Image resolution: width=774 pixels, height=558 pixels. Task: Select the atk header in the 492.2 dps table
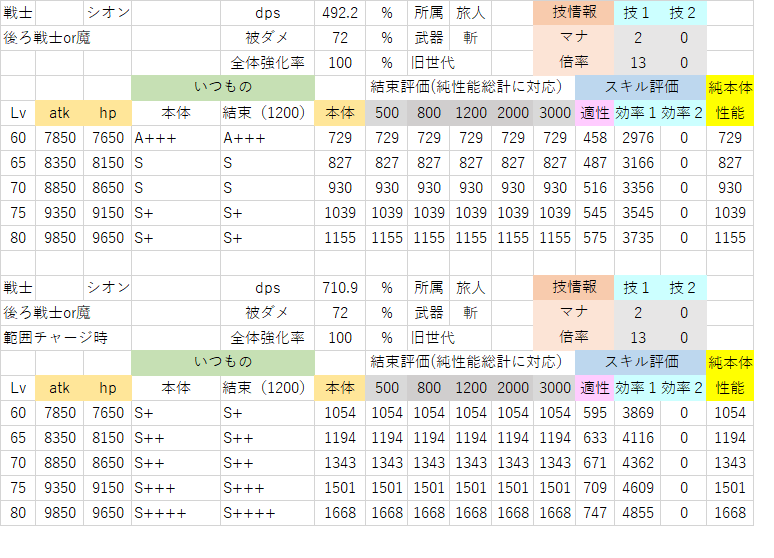pos(59,113)
